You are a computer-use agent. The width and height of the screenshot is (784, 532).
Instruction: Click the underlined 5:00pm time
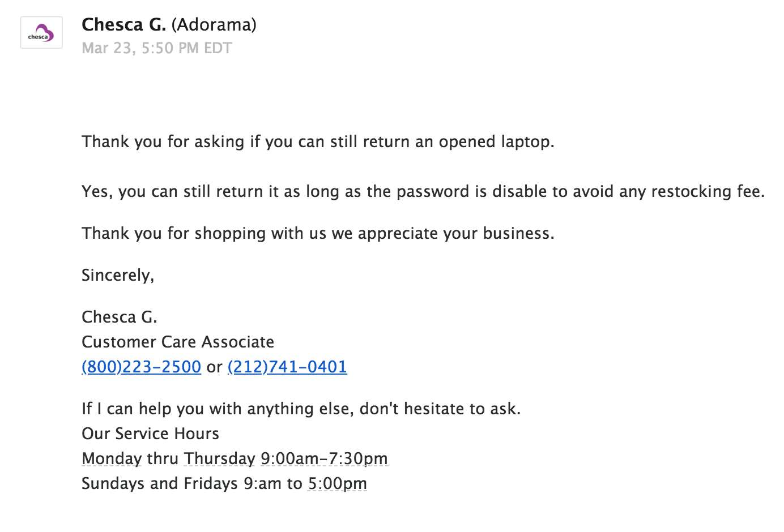(x=338, y=483)
